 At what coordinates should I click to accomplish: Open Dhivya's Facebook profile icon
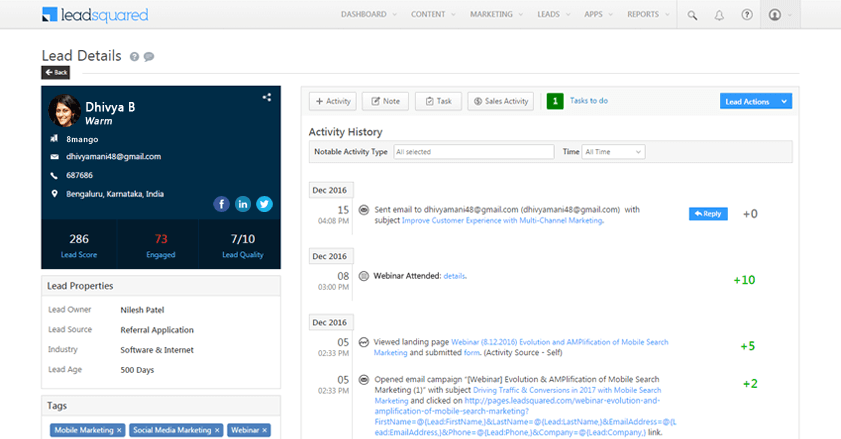(221, 204)
